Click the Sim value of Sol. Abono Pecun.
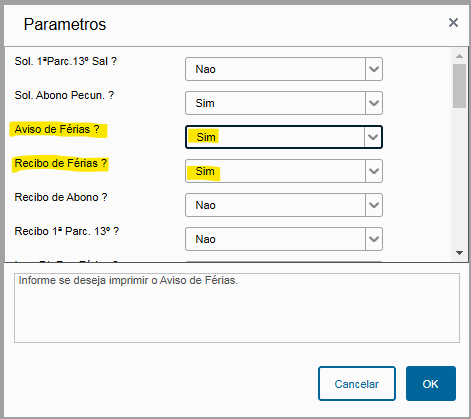471x419 pixels. coord(205,103)
